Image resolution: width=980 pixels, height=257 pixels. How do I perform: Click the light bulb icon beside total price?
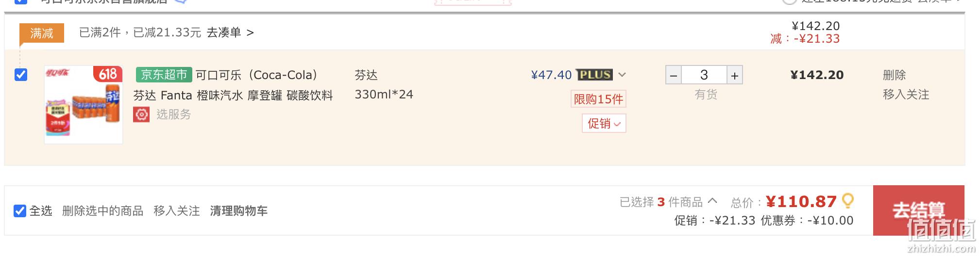(x=848, y=201)
